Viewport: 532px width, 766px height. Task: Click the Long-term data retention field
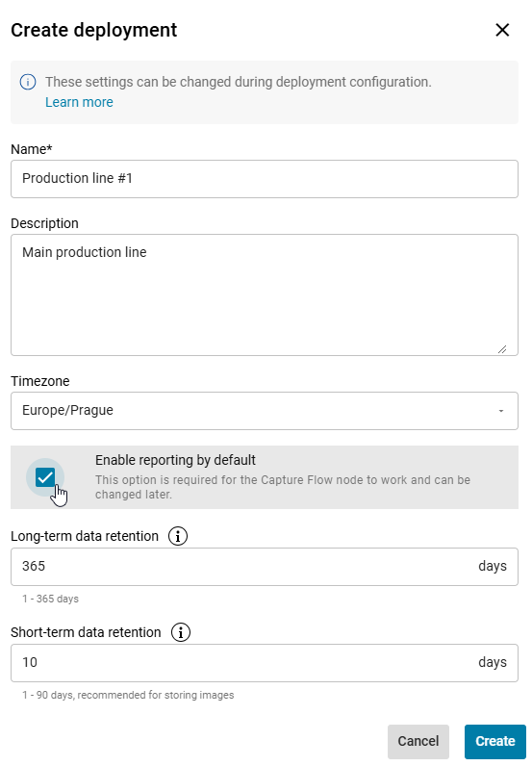[x=265, y=567]
